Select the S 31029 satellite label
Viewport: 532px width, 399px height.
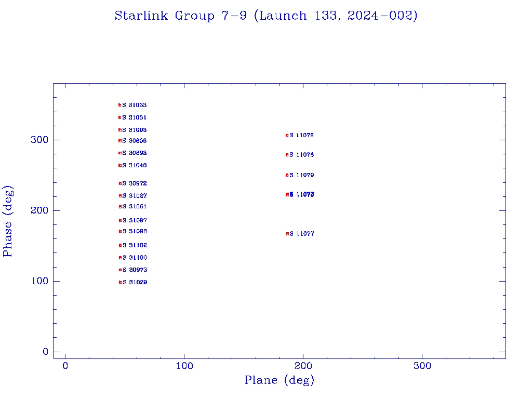tap(135, 282)
